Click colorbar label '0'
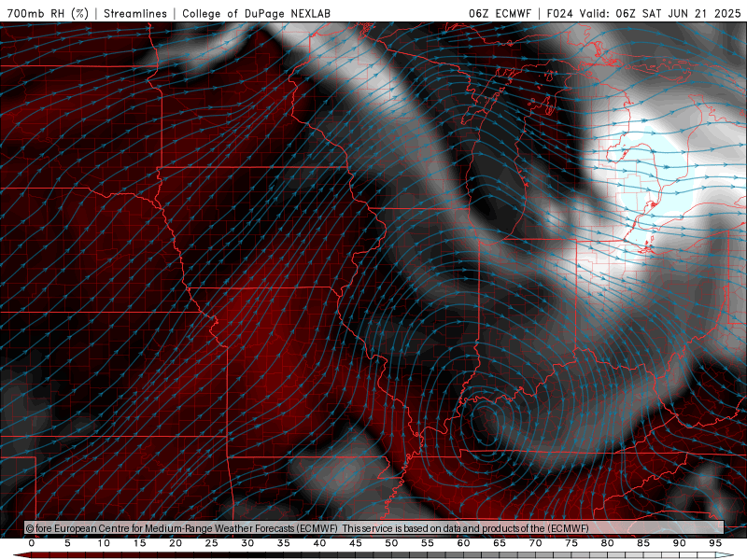This screenshot has width=747, height=560. pos(32,543)
